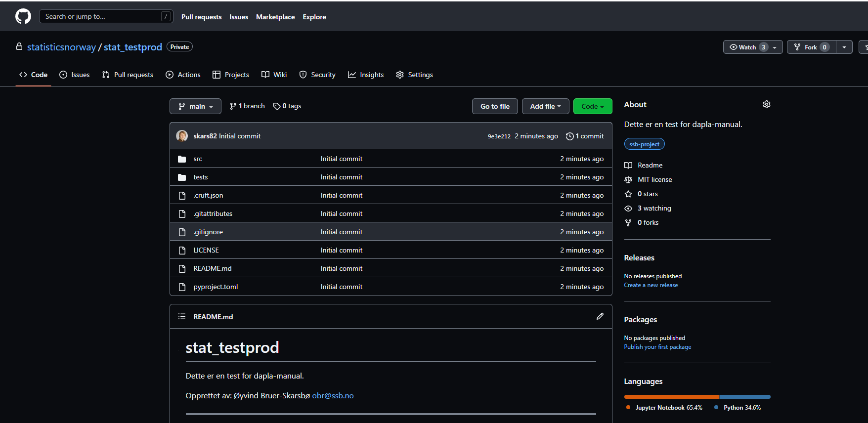Click orange Jupyter Notebook language bar segment

click(x=672, y=397)
